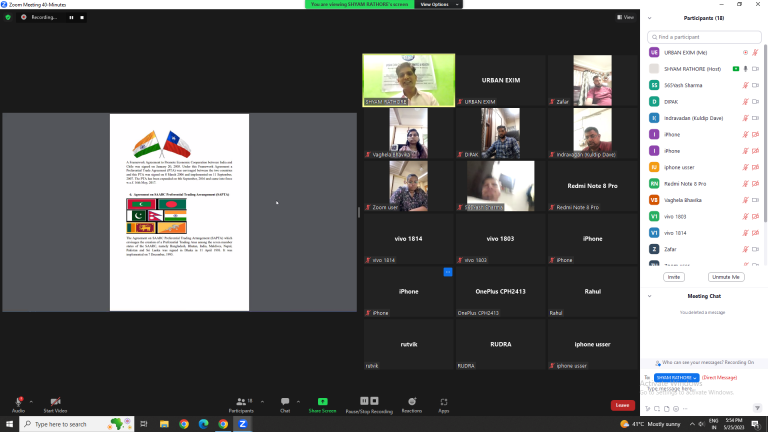Click the Share Screen icon

[x=322, y=402]
